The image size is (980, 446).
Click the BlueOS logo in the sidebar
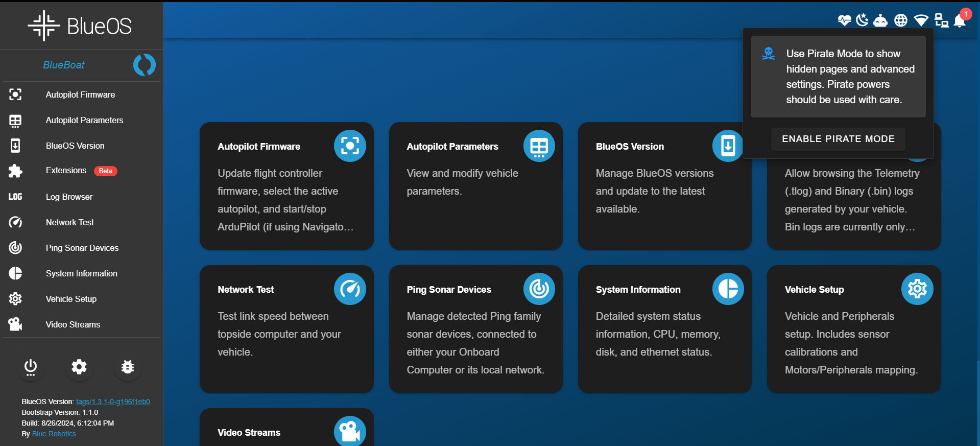80,26
